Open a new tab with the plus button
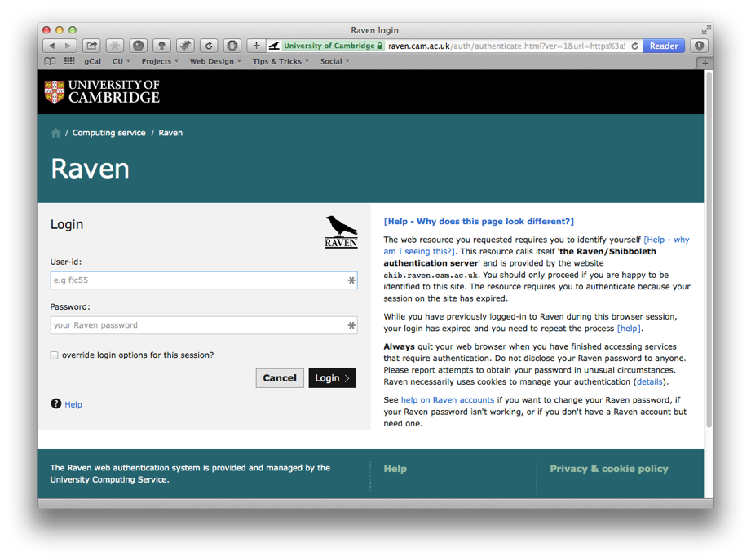 705,63
